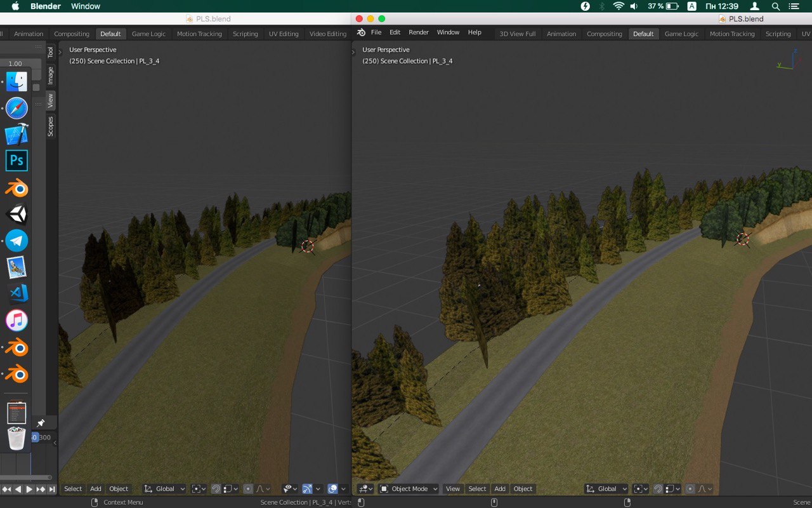Jump to end frame in timeline

[52, 489]
